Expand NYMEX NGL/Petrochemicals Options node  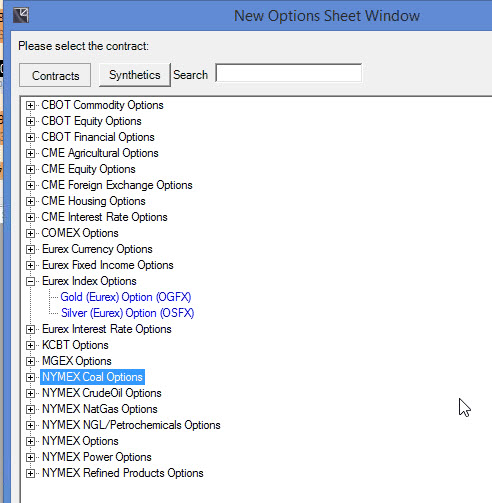(x=30, y=425)
